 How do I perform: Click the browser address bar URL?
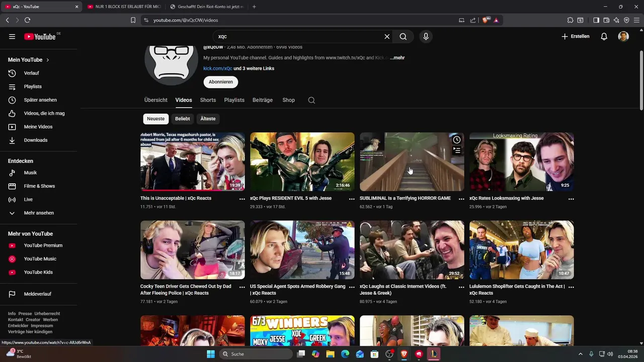[186, 20]
